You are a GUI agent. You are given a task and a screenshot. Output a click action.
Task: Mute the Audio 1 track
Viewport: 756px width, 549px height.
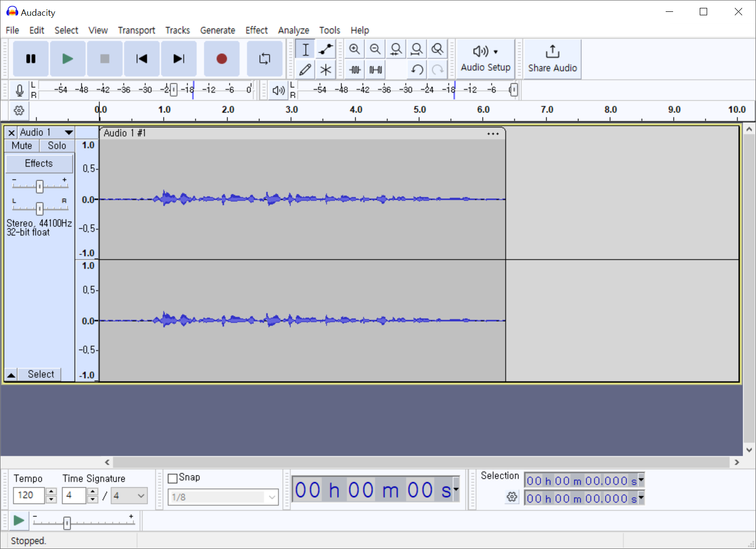pos(22,146)
